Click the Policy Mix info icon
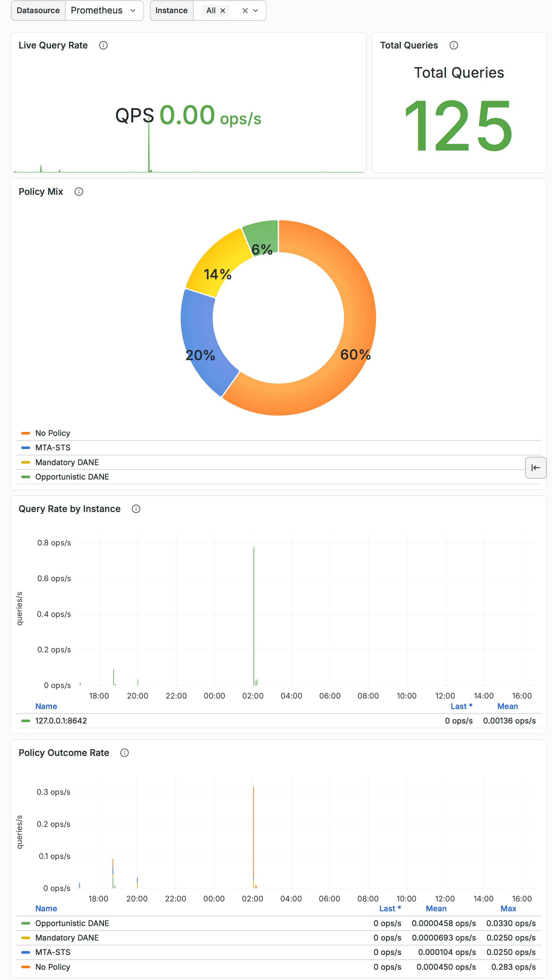The width and height of the screenshot is (552, 980). point(79,192)
